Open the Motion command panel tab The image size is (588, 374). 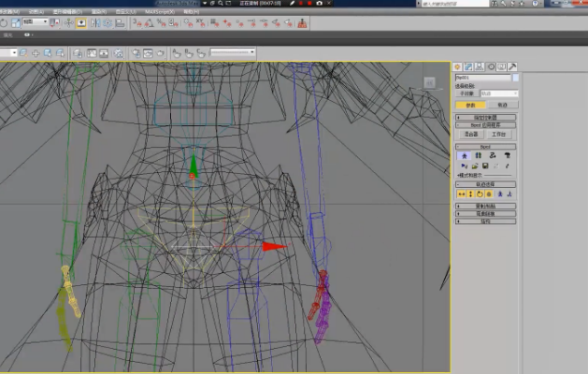click(x=491, y=66)
